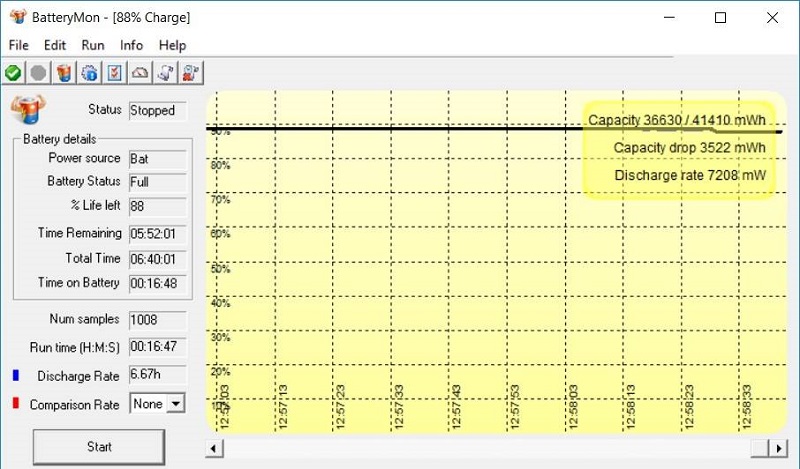Click the BatteryMon title bar app icon

[18, 17]
